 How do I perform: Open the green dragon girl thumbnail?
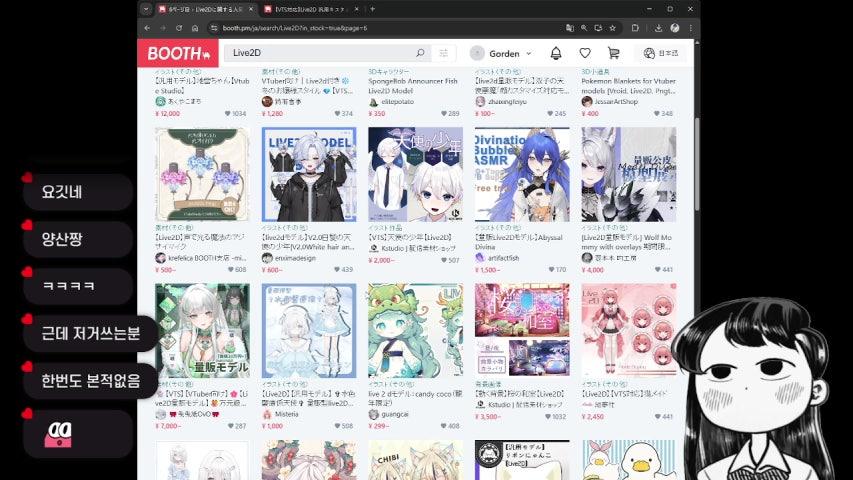(x=416, y=330)
